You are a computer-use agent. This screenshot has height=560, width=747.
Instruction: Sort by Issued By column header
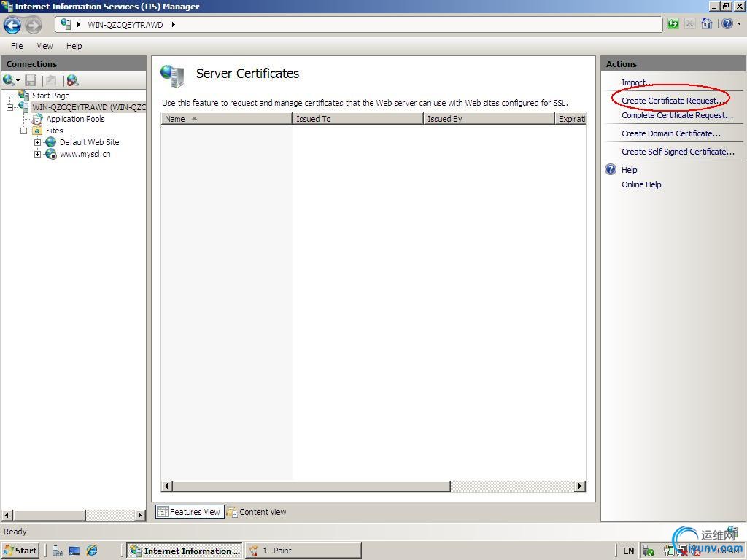pos(489,119)
